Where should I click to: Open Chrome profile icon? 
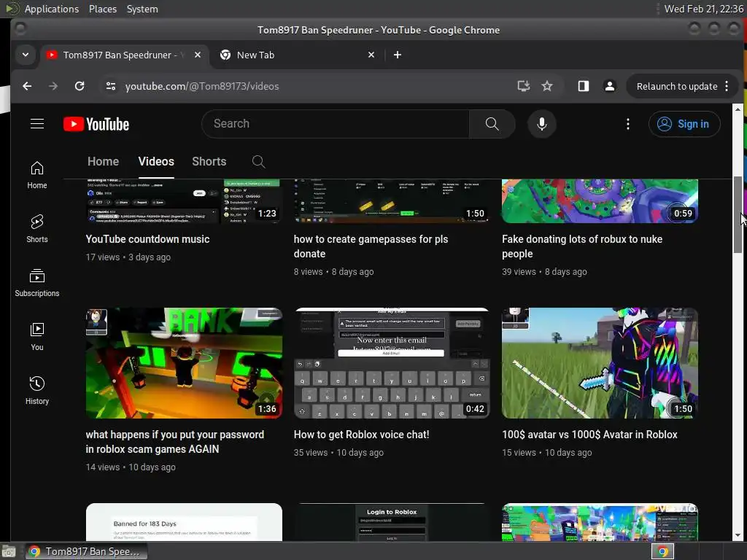click(609, 86)
